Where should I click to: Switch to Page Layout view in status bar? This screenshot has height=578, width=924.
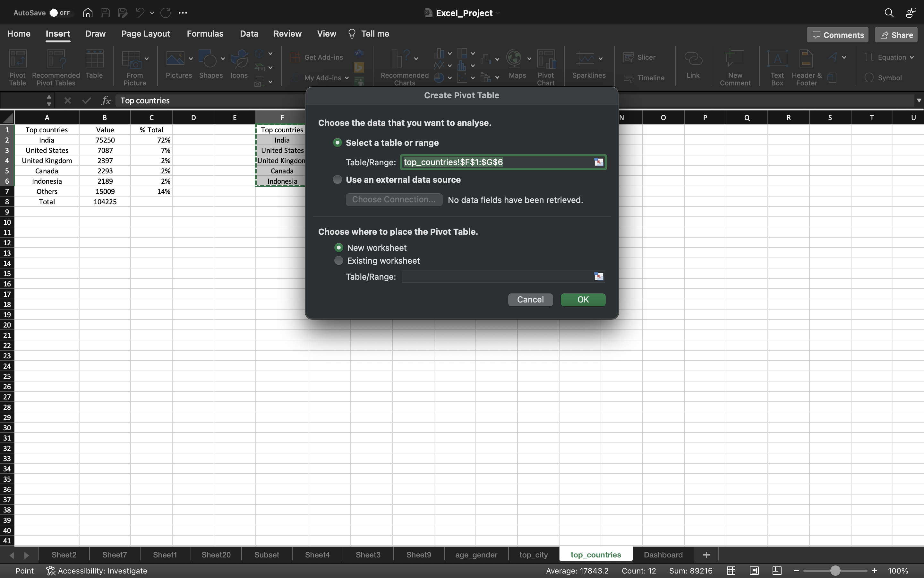pos(754,571)
